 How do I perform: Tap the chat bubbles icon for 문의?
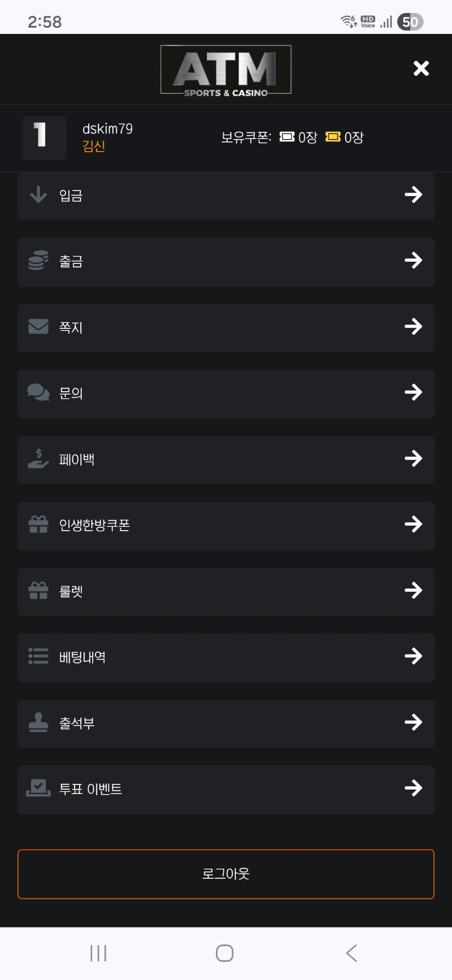click(38, 392)
